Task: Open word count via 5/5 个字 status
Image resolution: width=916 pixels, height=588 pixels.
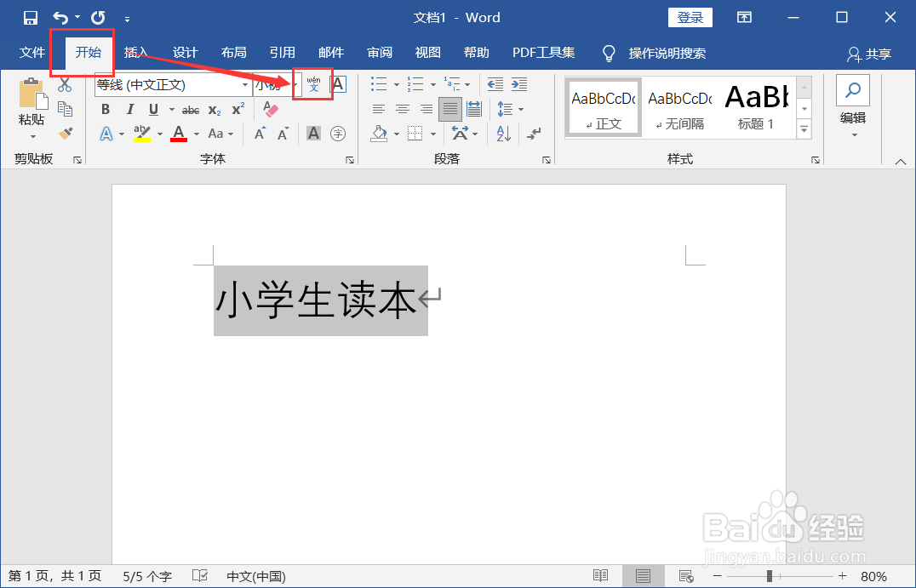Action: coord(146,576)
